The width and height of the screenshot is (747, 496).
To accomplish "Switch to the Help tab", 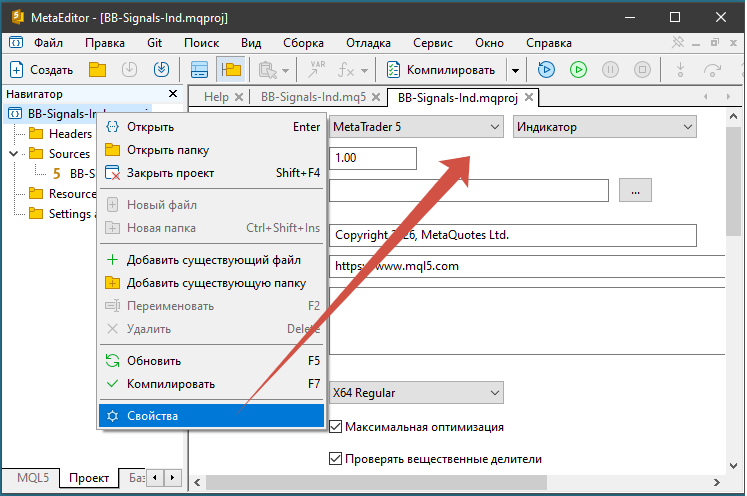I will tap(216, 97).
